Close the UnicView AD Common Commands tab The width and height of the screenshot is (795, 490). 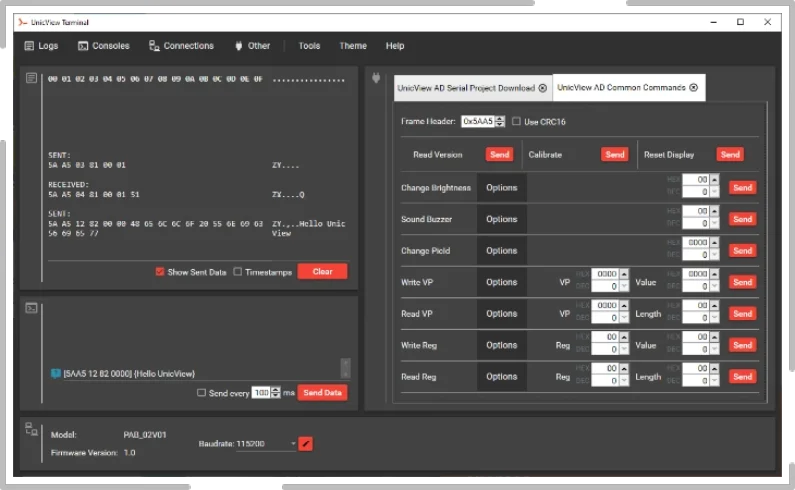click(694, 87)
